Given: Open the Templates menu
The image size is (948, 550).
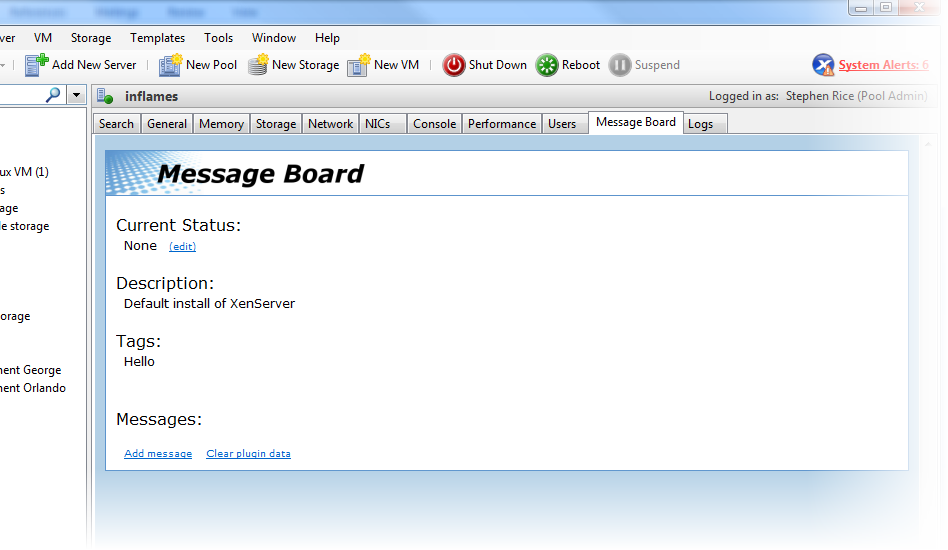Looking at the screenshot, I should 157,37.
